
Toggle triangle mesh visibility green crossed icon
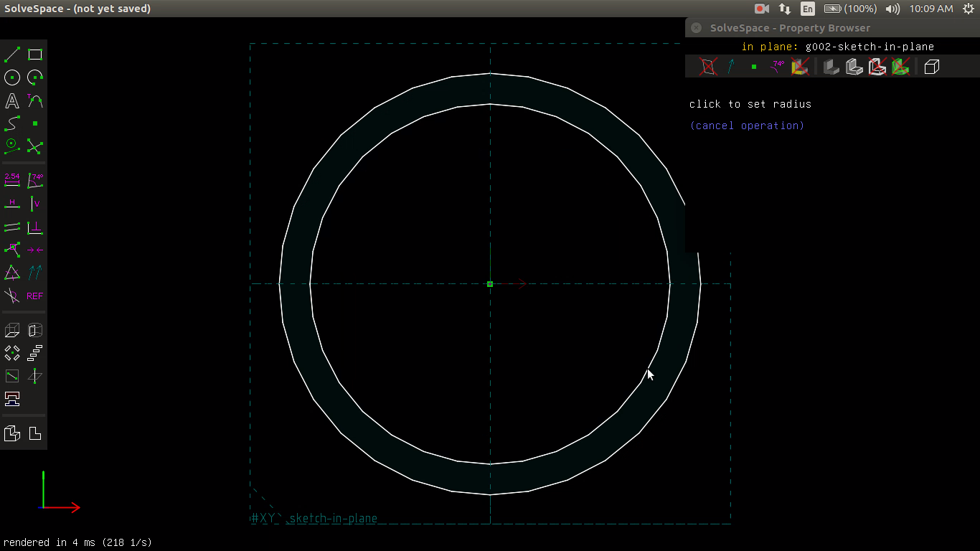point(900,67)
